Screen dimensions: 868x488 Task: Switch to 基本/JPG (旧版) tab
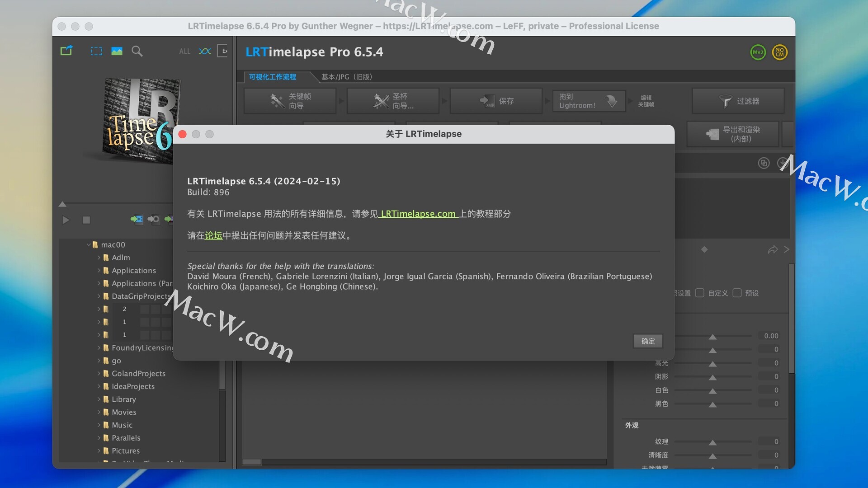click(346, 77)
